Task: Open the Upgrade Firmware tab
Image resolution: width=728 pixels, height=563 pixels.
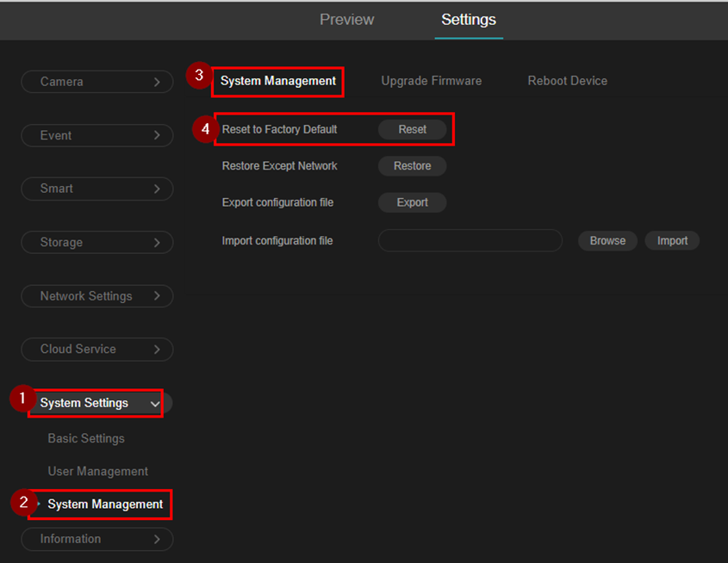Action: pos(431,81)
